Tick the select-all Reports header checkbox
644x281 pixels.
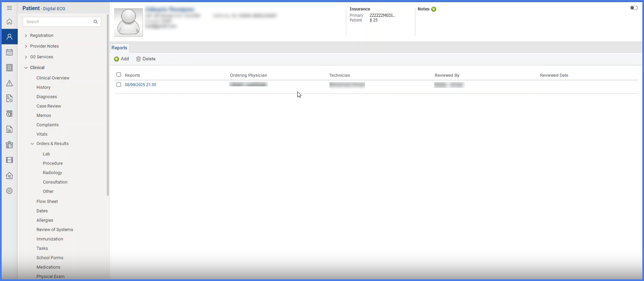[x=118, y=75]
